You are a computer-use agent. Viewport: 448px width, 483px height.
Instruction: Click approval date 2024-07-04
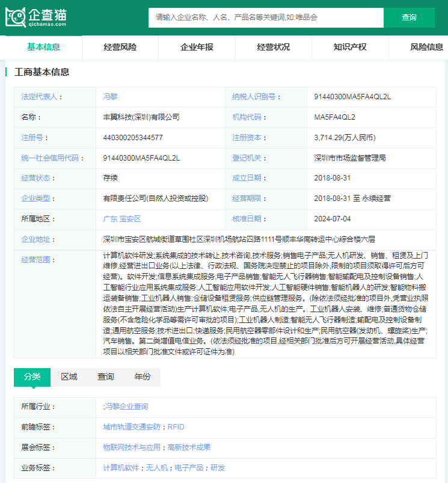[x=332, y=219]
